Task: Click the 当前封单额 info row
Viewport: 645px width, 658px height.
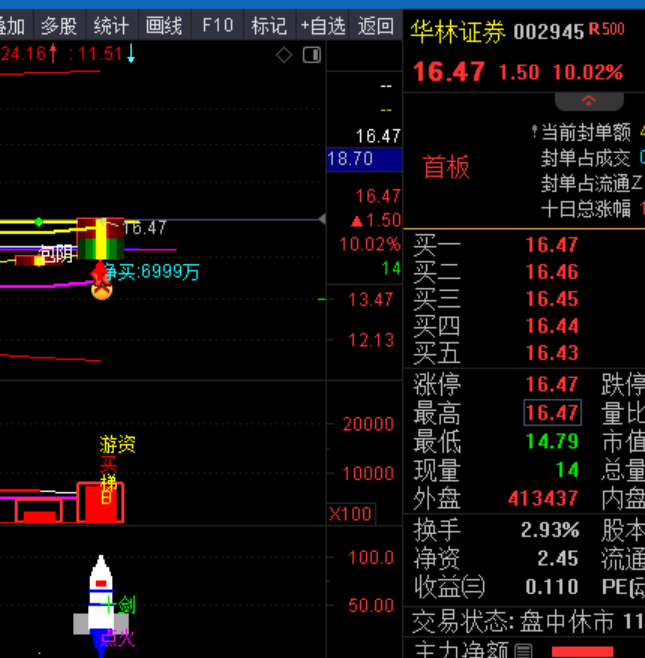Action: [x=588, y=133]
